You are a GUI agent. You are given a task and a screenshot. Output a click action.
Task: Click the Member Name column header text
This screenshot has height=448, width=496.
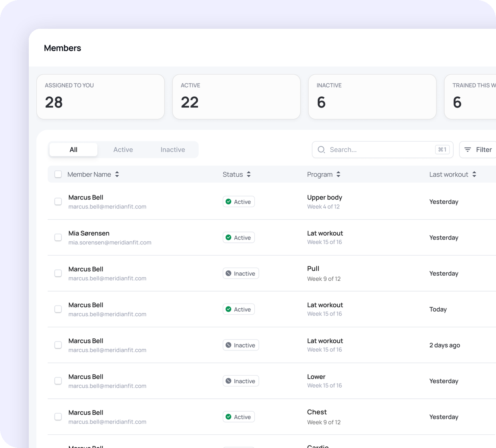[89, 174]
